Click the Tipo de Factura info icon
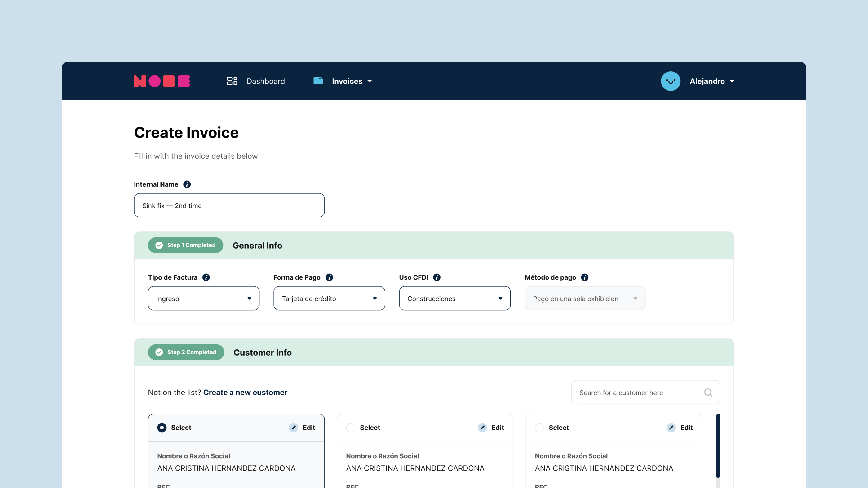 [206, 277]
